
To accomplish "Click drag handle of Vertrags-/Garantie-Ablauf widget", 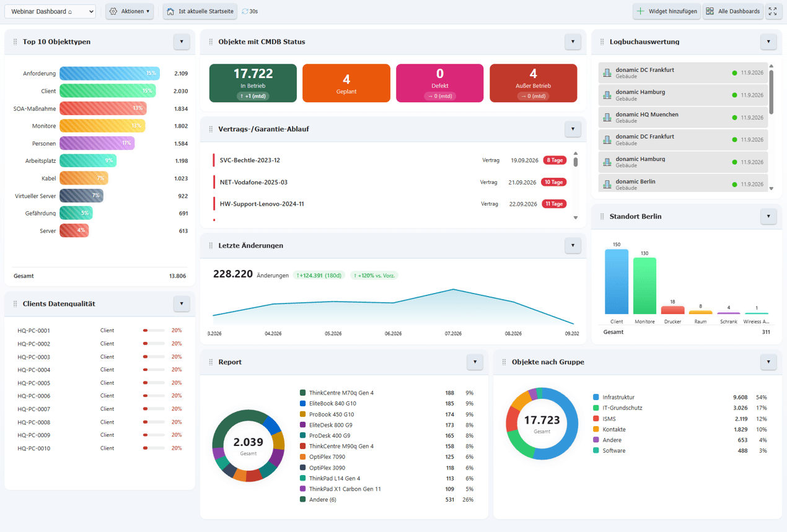I will click(211, 129).
